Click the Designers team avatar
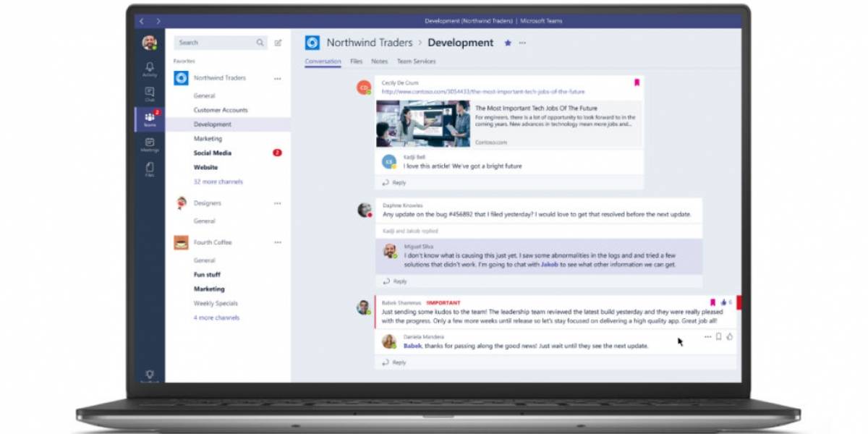Image resolution: width=868 pixels, height=434 pixels. tap(181, 203)
